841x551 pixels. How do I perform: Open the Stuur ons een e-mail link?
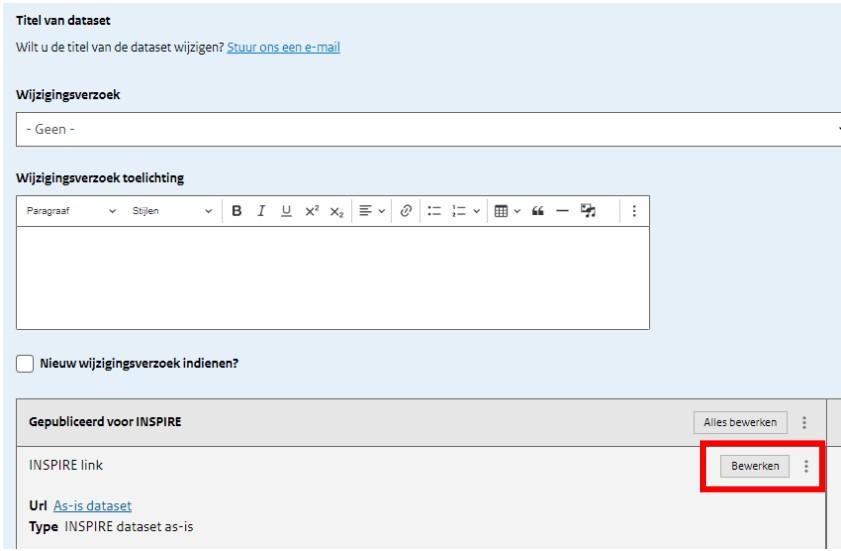point(283,47)
